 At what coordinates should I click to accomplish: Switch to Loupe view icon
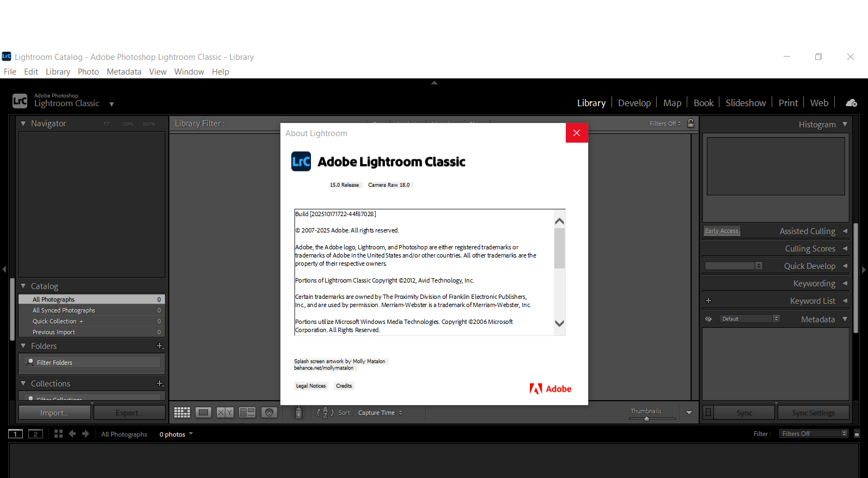(x=204, y=413)
